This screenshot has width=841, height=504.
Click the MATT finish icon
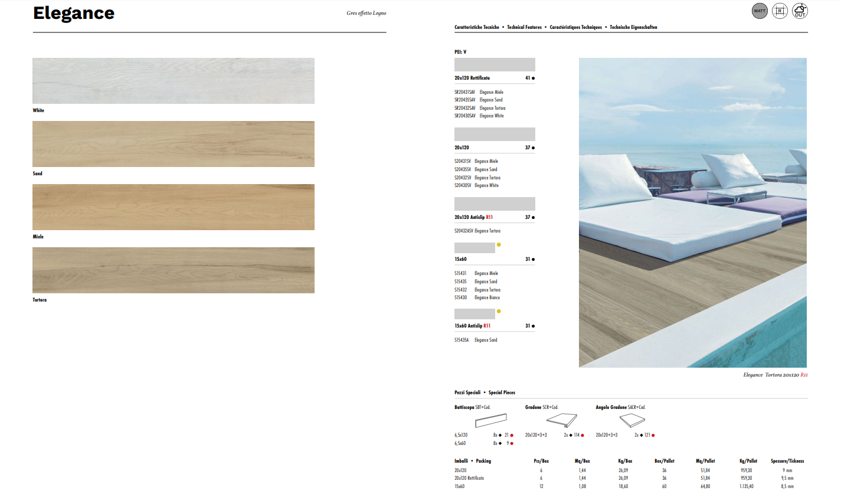[760, 11]
